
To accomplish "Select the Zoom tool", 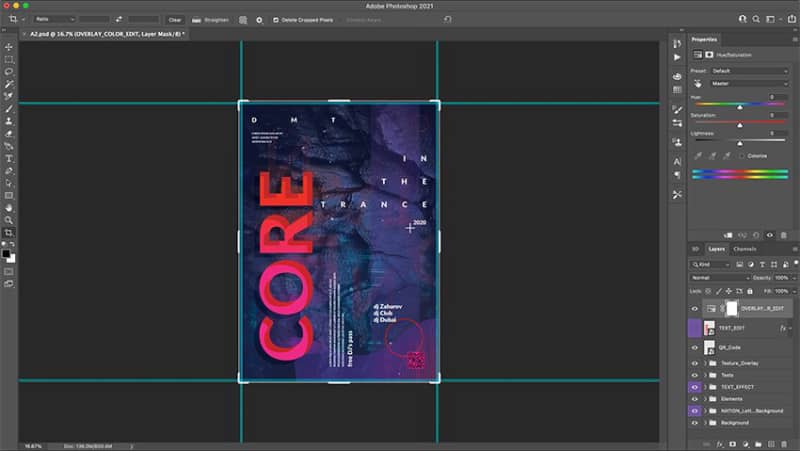I will [9, 220].
